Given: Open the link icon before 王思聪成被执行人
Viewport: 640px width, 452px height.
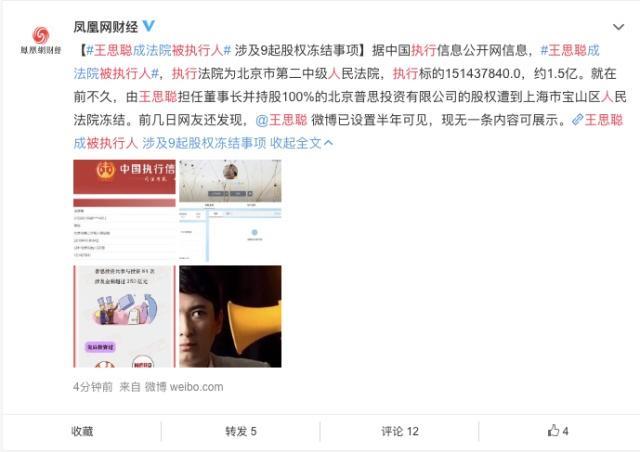Looking at the screenshot, I should [577, 120].
